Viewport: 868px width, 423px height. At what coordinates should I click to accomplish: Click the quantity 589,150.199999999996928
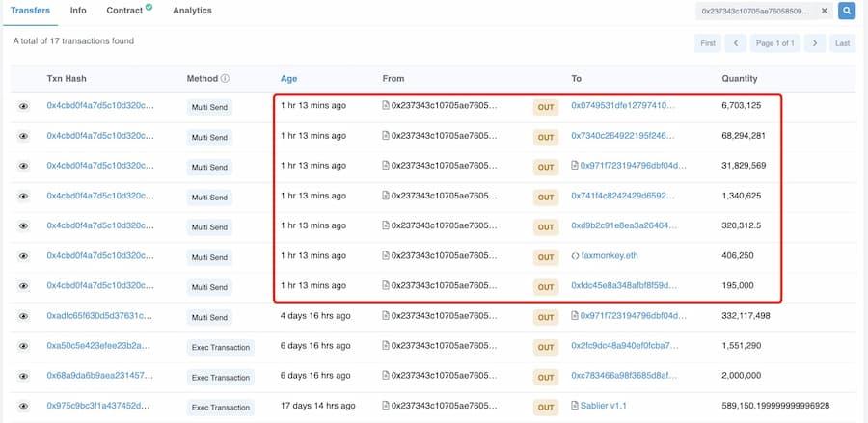coord(775,406)
